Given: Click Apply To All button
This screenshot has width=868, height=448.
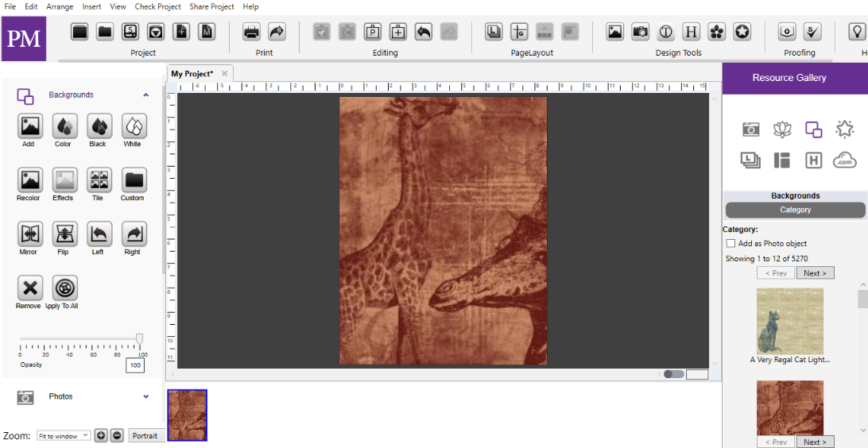Looking at the screenshot, I should click(63, 288).
